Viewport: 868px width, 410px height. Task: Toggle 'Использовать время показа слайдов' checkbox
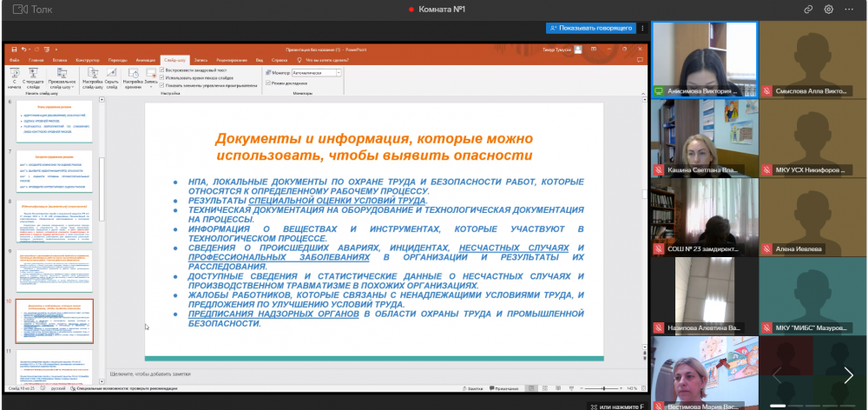pos(162,77)
